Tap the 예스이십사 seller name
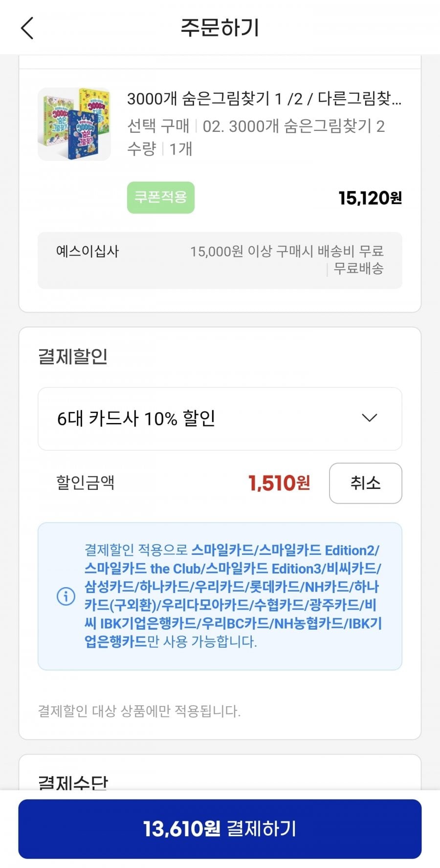This screenshot has height=868, width=440. 88,252
